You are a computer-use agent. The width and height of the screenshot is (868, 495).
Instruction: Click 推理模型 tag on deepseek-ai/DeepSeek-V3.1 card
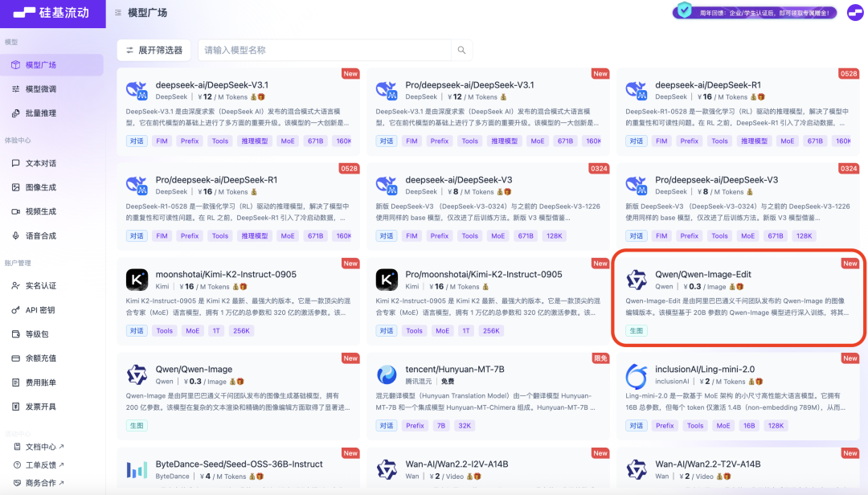[x=255, y=141]
